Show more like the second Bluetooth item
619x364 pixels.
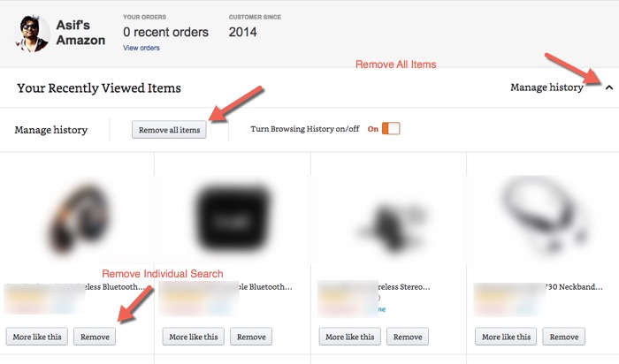coord(194,337)
